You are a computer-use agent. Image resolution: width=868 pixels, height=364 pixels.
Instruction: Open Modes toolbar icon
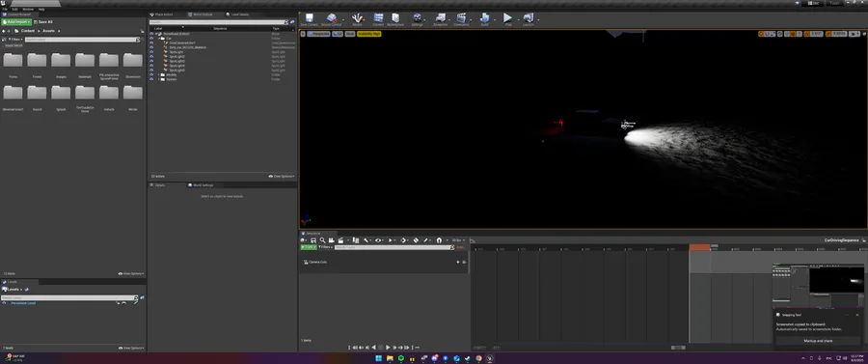coord(357,19)
